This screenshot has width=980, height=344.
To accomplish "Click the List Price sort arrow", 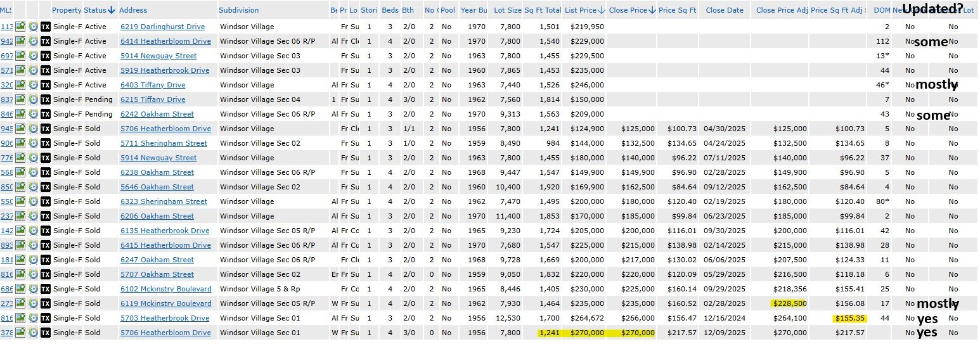I will [600, 10].
